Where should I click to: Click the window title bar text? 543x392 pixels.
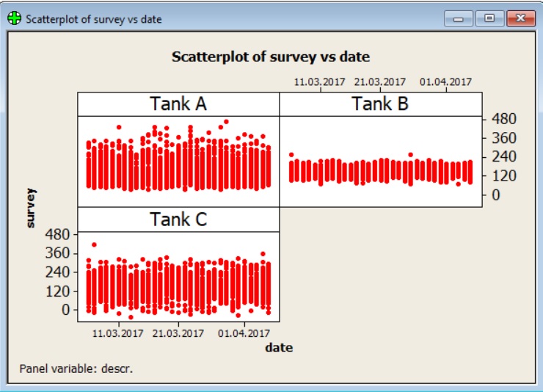pyautogui.click(x=94, y=19)
